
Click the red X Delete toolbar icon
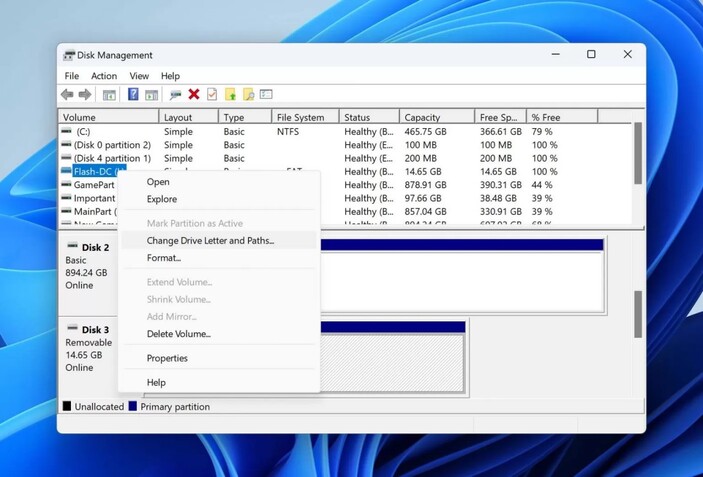(x=194, y=95)
